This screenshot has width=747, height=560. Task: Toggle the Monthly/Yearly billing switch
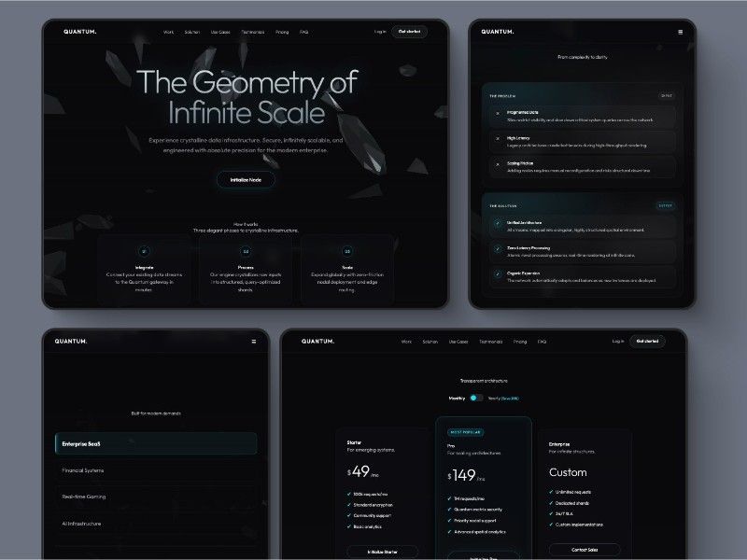click(x=476, y=398)
